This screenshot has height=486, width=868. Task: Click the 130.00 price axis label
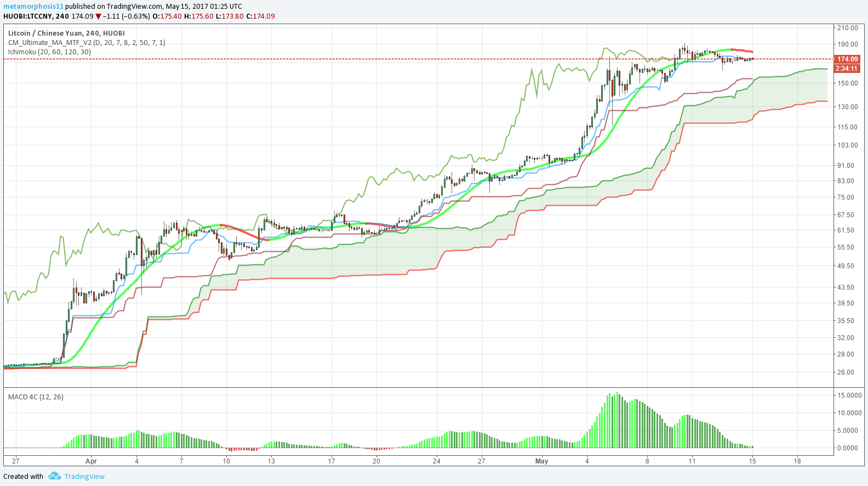click(848, 106)
